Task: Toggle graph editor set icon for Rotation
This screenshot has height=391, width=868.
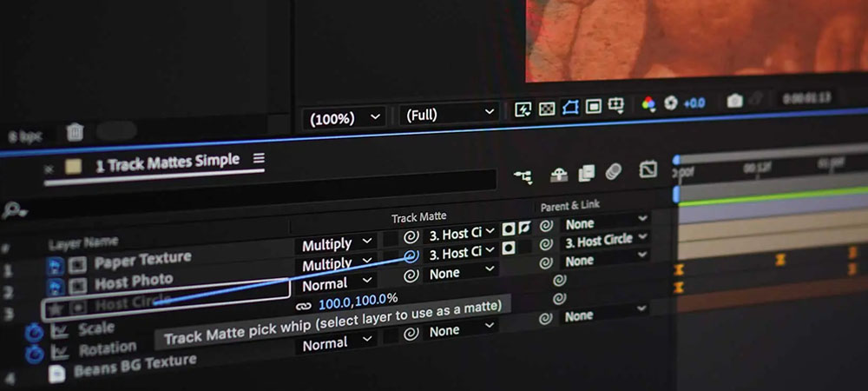Action: [59, 352]
